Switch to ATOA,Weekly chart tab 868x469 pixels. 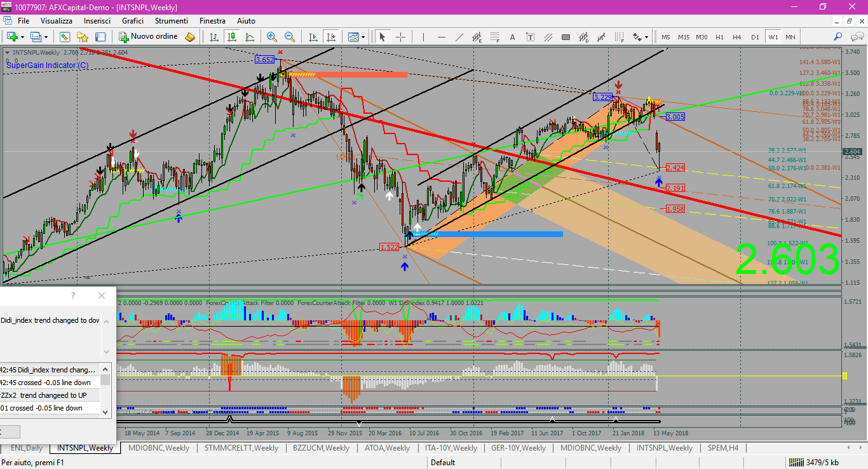[x=387, y=448]
